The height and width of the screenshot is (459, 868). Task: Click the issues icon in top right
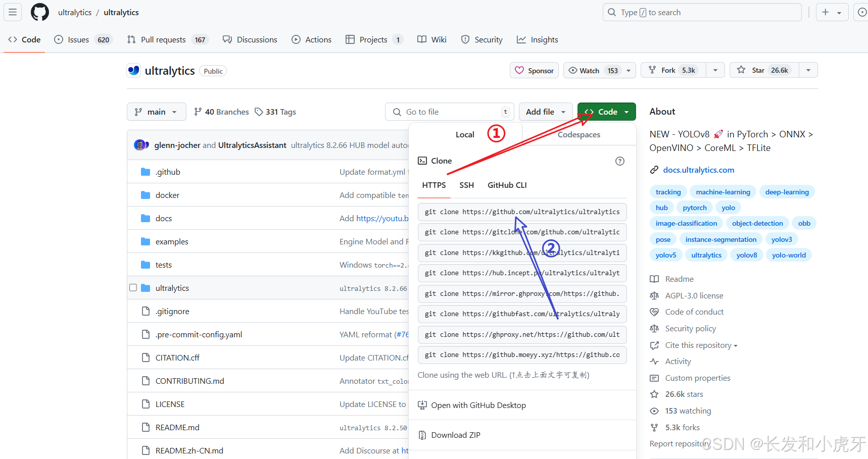(862, 12)
